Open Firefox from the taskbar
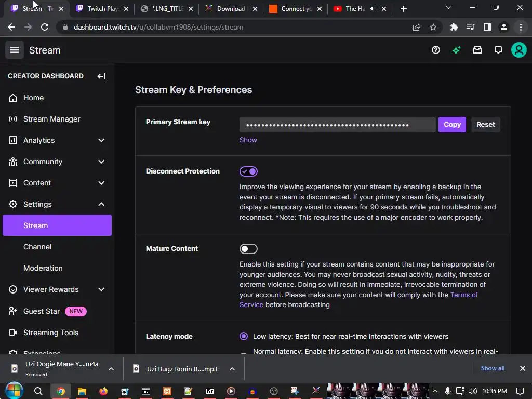 (x=103, y=391)
